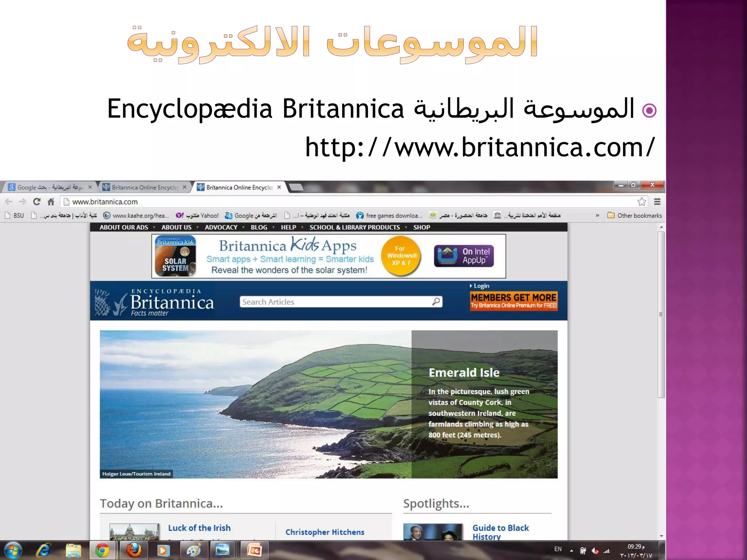747x560 pixels.
Task: Open Firefox from the taskbar
Action: 134,550
